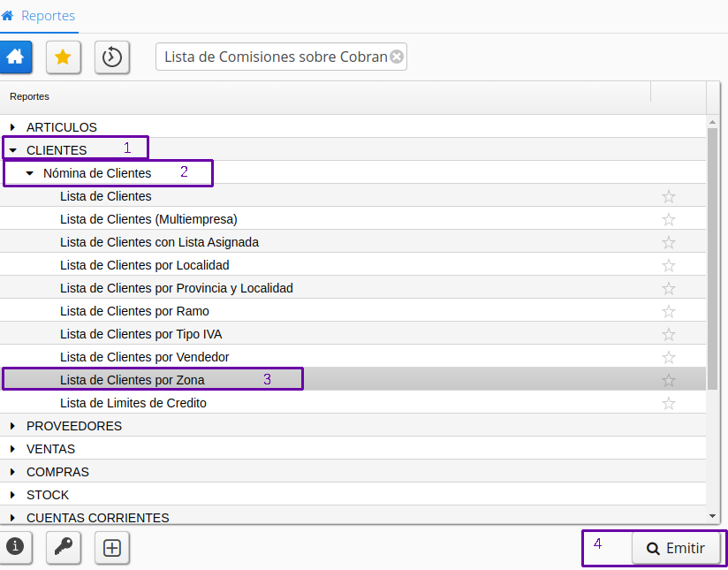This screenshot has height=570, width=728.
Task: Expand the STOCK category
Action: tap(12, 495)
